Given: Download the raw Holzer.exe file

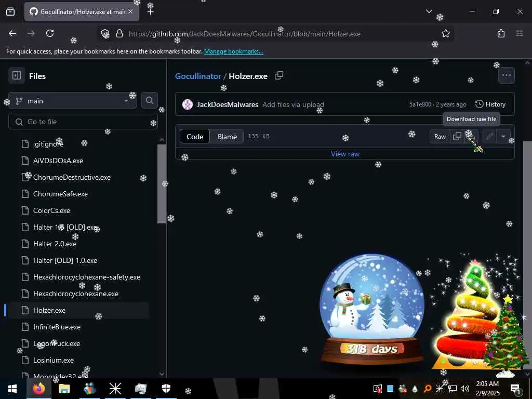Looking at the screenshot, I should coord(471,137).
